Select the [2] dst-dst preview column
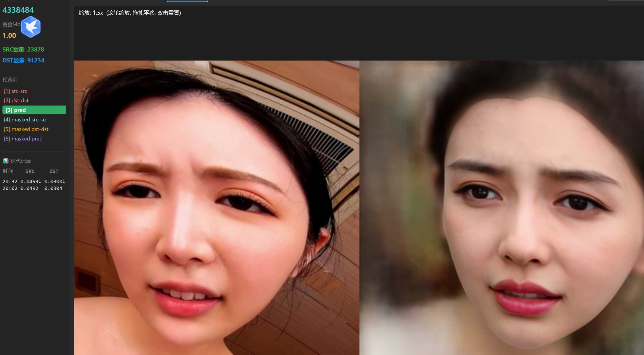The height and width of the screenshot is (355, 644). (16, 101)
